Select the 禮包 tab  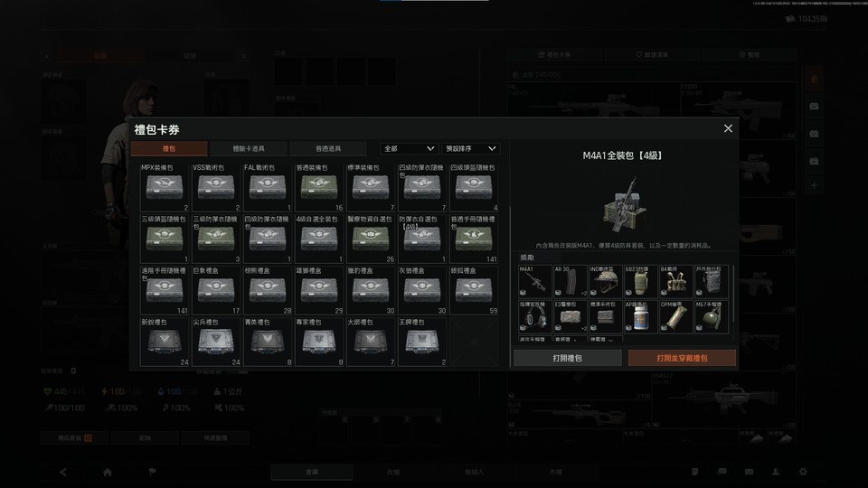[x=169, y=148]
